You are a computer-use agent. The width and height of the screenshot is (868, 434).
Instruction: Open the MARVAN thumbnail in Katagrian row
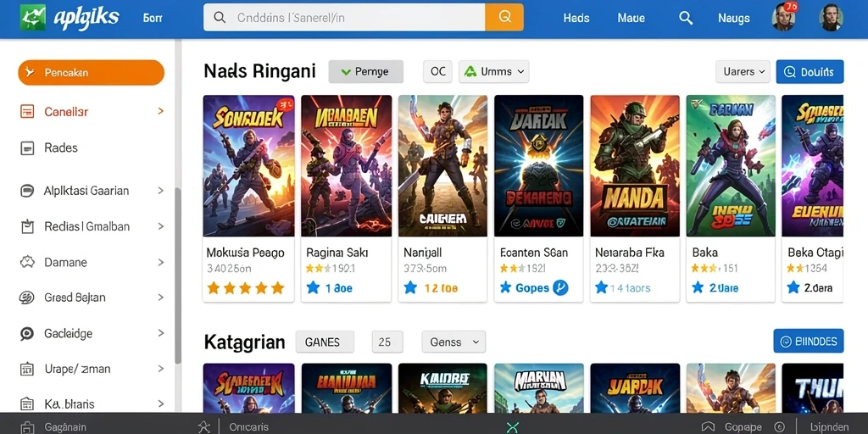538,388
